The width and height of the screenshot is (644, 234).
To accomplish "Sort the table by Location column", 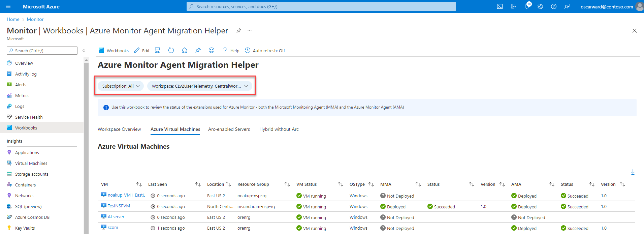I will [x=228, y=184].
